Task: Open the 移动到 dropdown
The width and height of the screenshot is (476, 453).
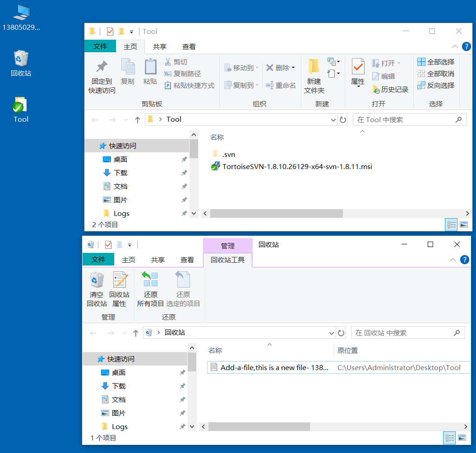Action: [241, 68]
